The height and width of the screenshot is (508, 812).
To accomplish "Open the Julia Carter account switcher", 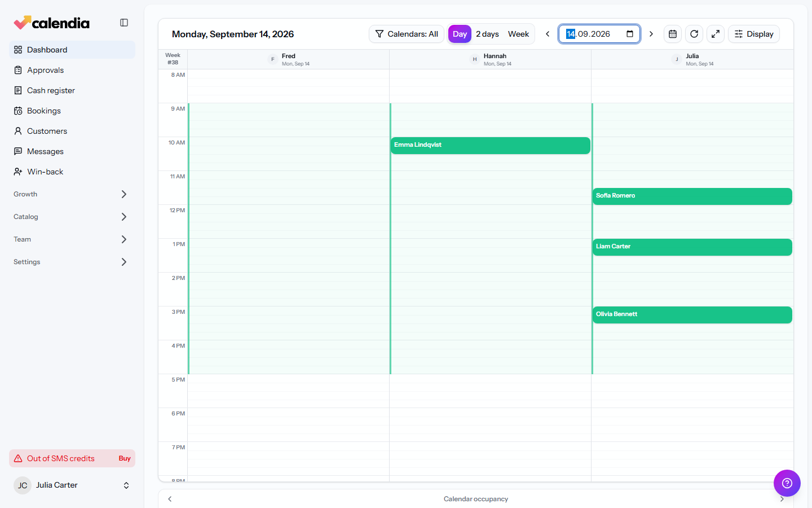I will coord(72,485).
